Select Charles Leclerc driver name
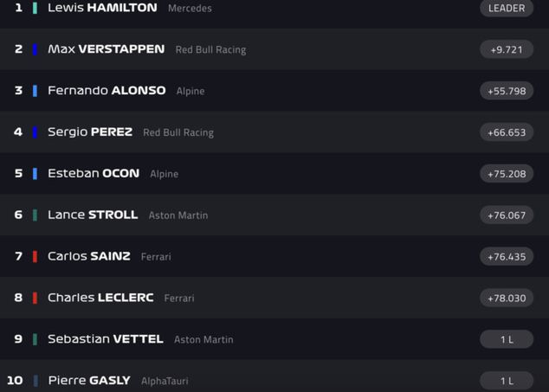The image size is (549, 392). click(x=100, y=298)
